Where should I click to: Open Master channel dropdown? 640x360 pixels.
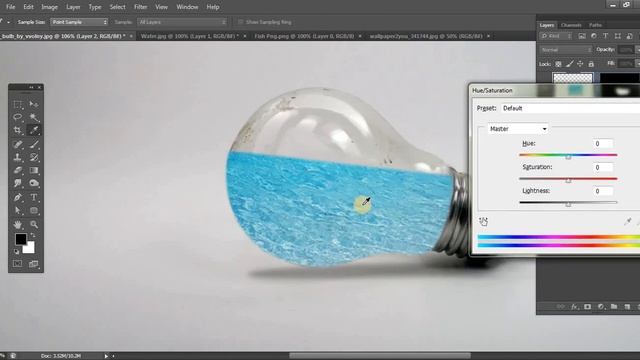click(518, 129)
